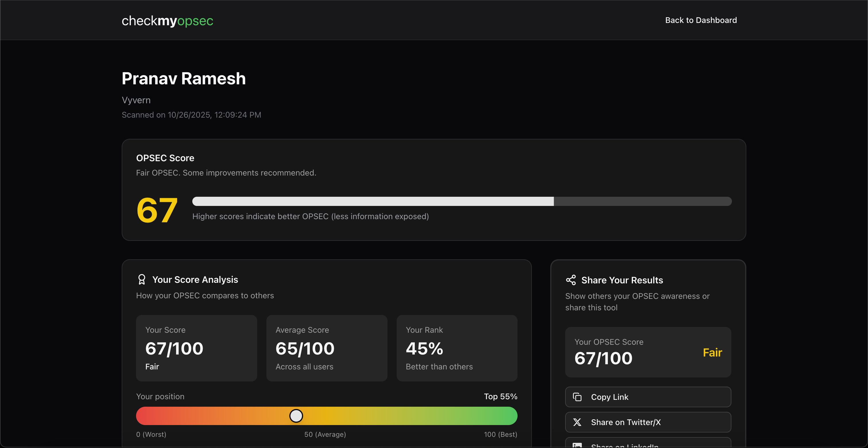Select the Average Score 65/100 card
This screenshot has height=448, width=868.
327,348
